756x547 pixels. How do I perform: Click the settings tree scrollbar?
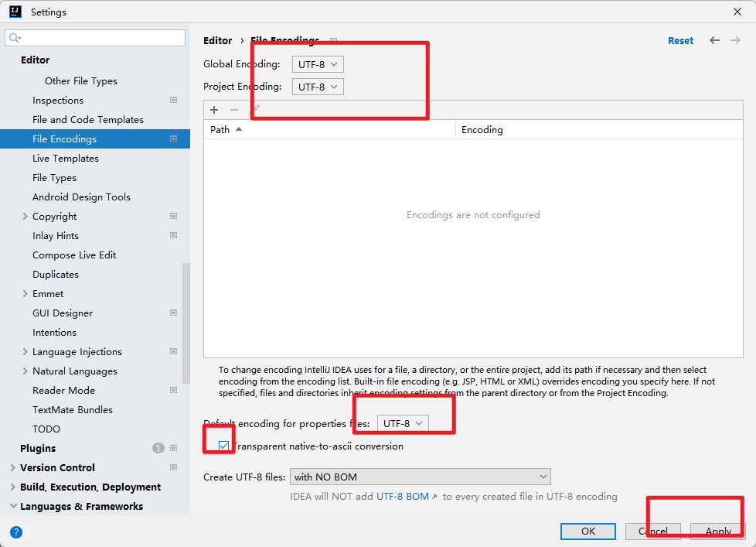pos(186,323)
